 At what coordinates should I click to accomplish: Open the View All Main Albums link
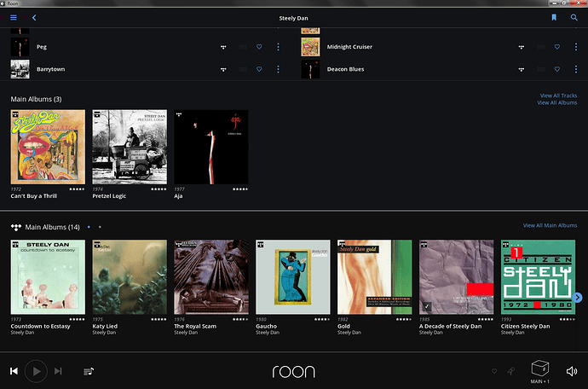(550, 225)
